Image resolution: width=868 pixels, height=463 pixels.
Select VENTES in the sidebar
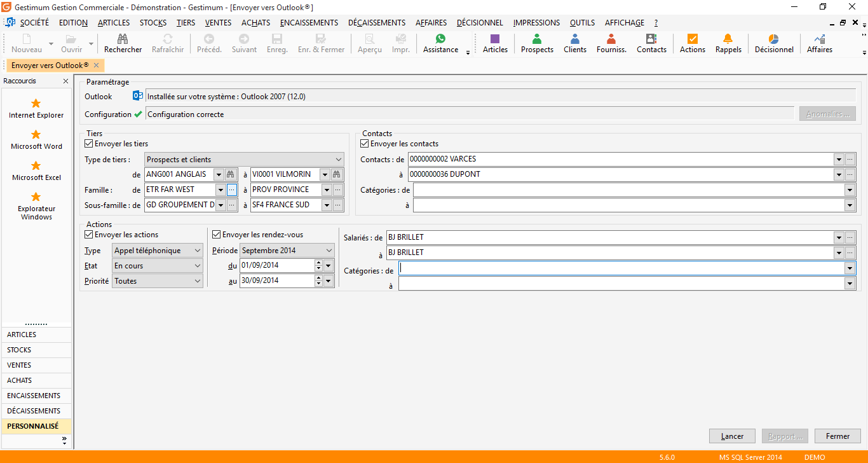point(37,365)
